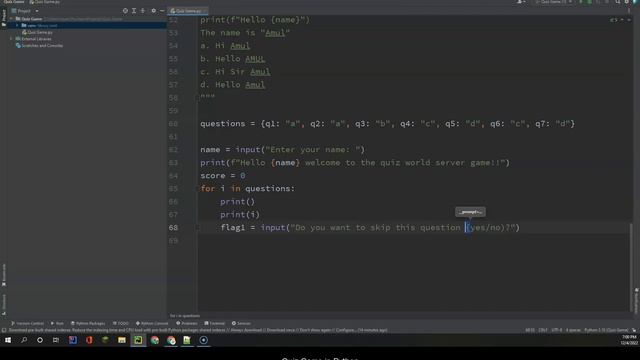Open the Windows Start menu
This screenshot has width=640, height=360.
click(x=8, y=340)
